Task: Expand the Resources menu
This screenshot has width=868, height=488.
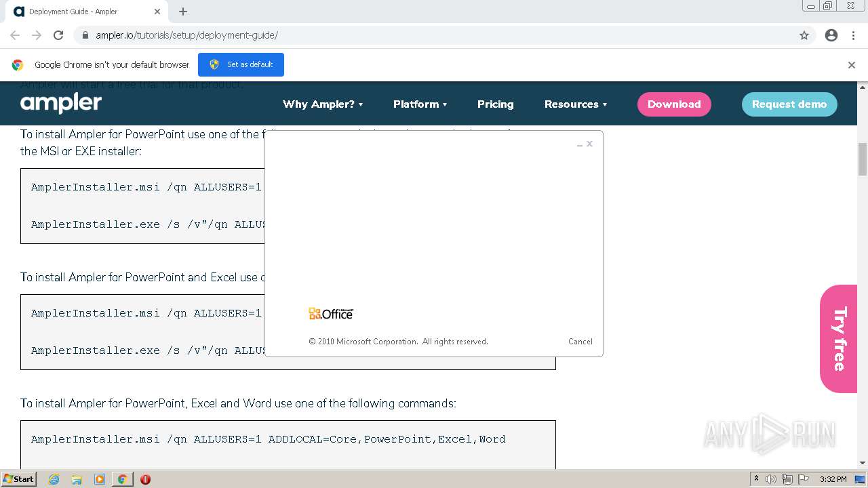Action: [576, 104]
